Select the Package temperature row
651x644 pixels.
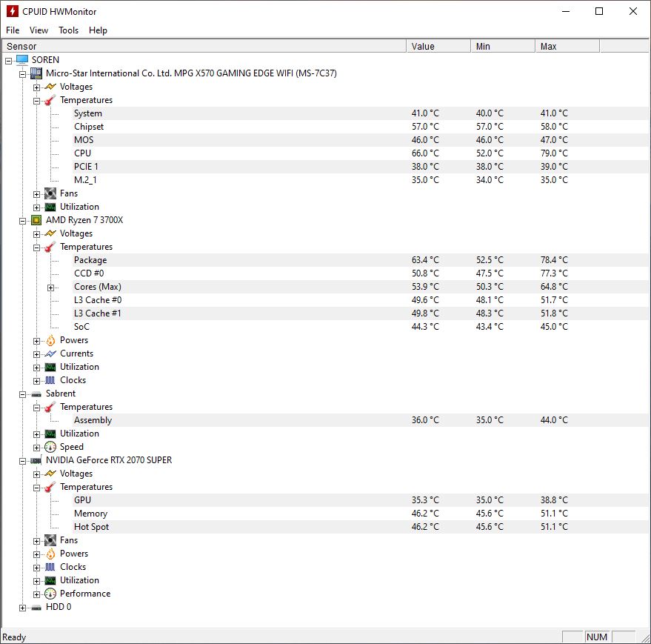(361, 260)
